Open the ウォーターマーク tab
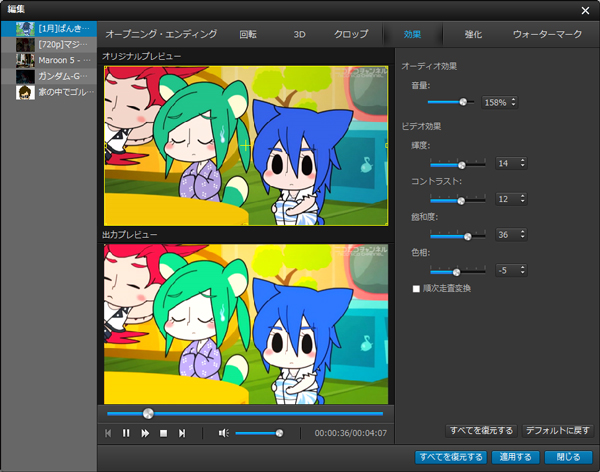 click(x=547, y=34)
